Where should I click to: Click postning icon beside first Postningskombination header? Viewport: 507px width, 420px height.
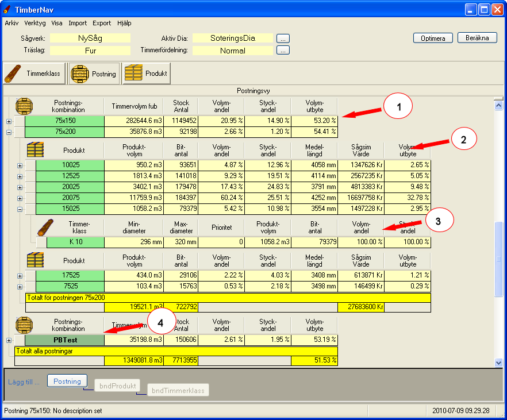[24, 106]
